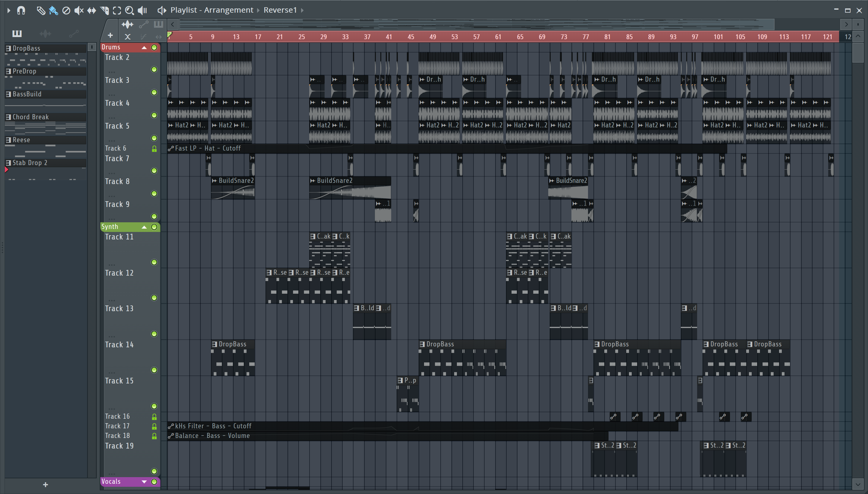The width and height of the screenshot is (868, 494).
Task: Select the first DropBass clip on Track 14
Action: pos(233,358)
